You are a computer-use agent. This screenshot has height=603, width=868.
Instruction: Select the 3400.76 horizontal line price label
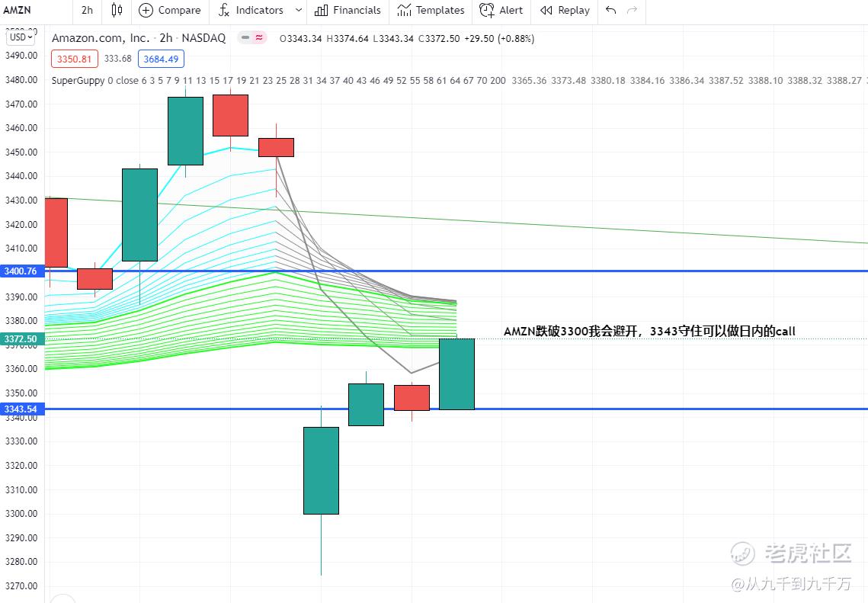(x=21, y=271)
